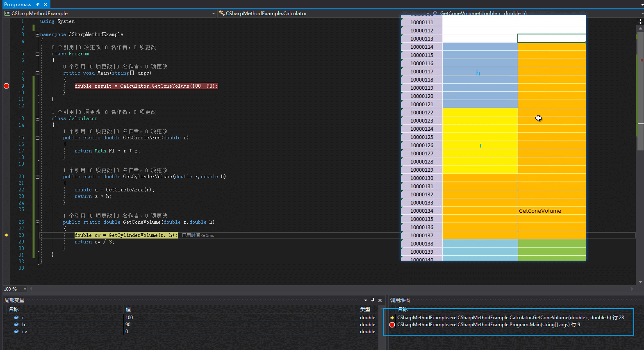Click the split editor icon above the scrollbar

[640, 21]
